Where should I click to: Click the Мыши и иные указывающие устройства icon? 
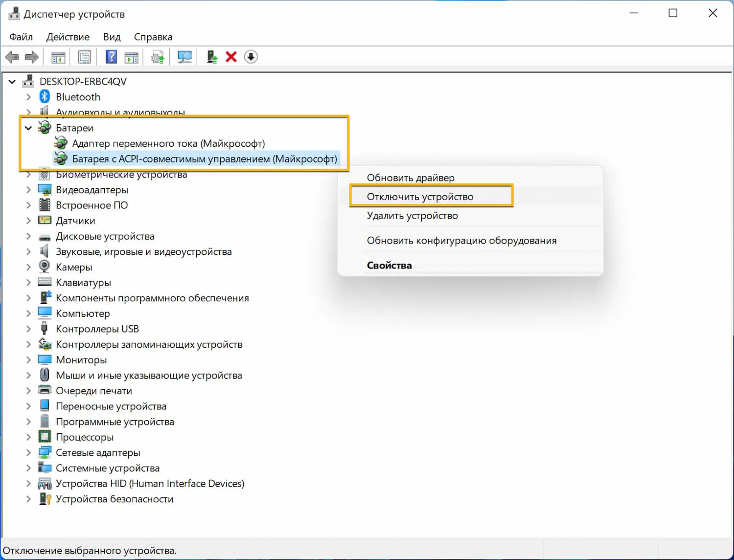coord(45,375)
